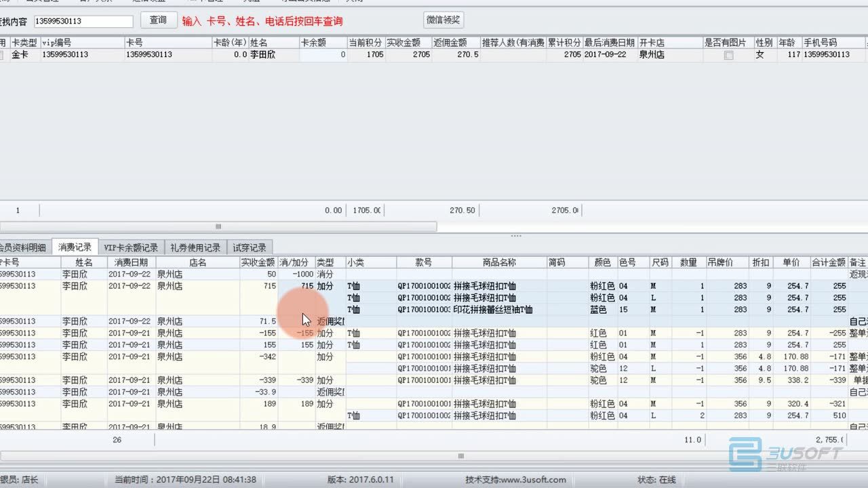Viewport: 868px width, 488px height.
Task: Click the 折扣 column header
Action: (761, 262)
